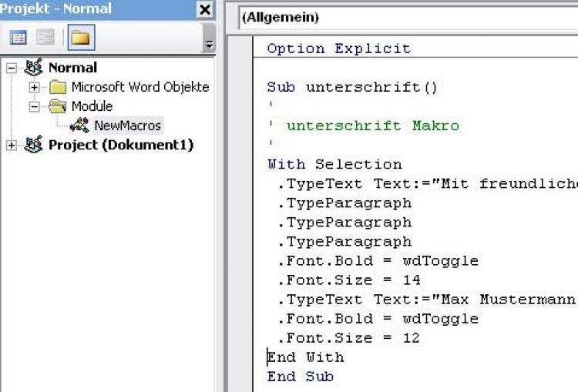Click the Module folder icon
The width and height of the screenshot is (578, 392).
tap(58, 106)
